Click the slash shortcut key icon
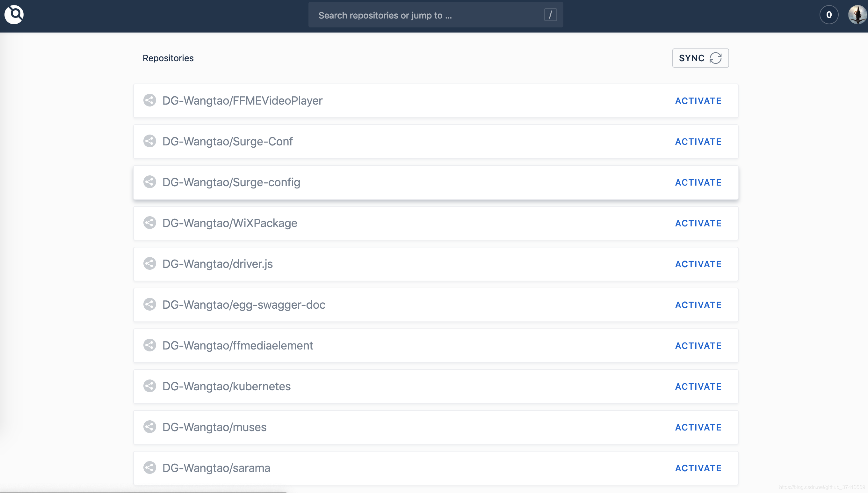The image size is (868, 493). pos(550,15)
